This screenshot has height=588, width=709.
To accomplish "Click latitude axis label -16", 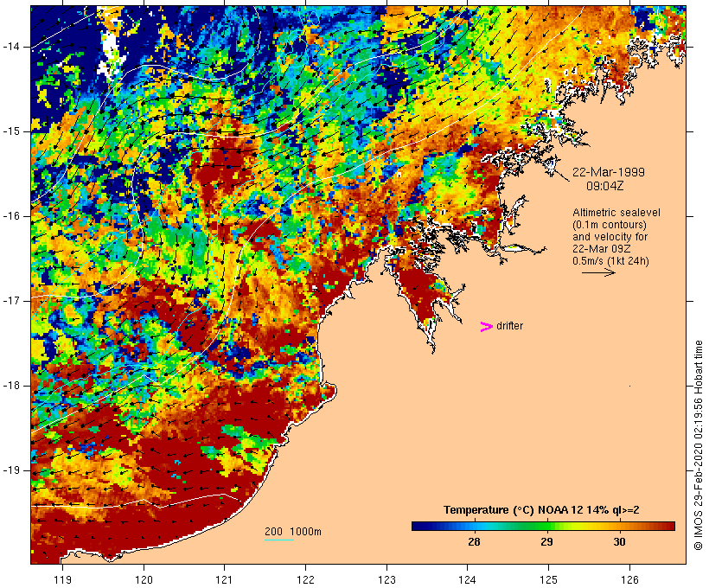I will [x=11, y=216].
